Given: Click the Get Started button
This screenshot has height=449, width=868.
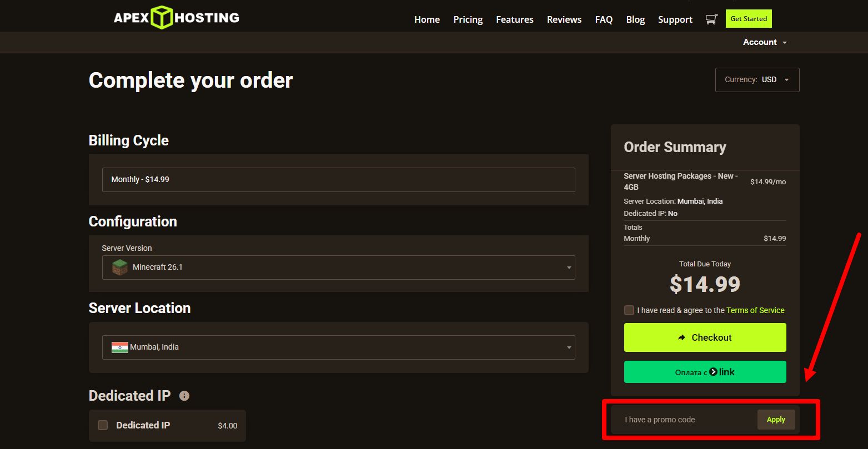Looking at the screenshot, I should (749, 19).
